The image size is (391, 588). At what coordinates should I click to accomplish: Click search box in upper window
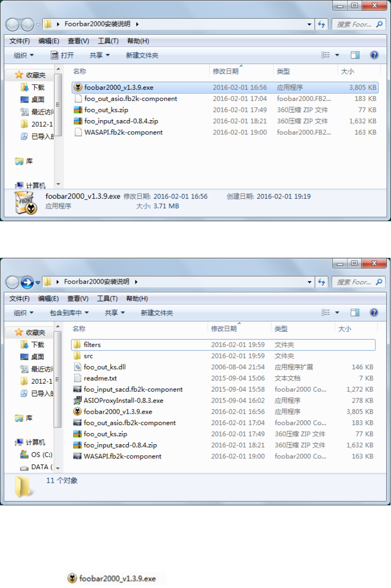(359, 24)
